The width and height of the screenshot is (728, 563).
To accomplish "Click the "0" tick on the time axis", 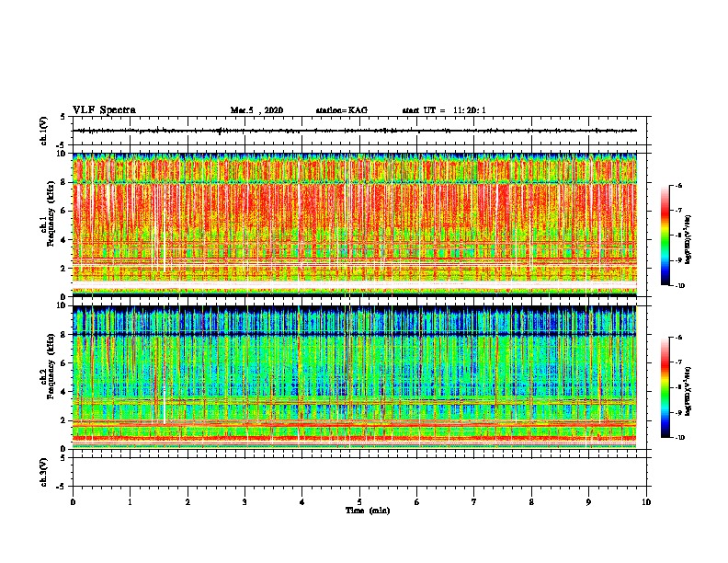I will coord(73,502).
